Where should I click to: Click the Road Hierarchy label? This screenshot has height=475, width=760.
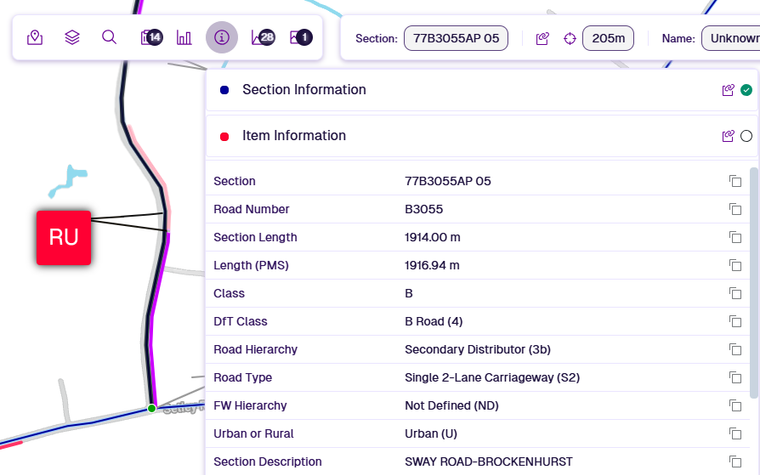(255, 350)
